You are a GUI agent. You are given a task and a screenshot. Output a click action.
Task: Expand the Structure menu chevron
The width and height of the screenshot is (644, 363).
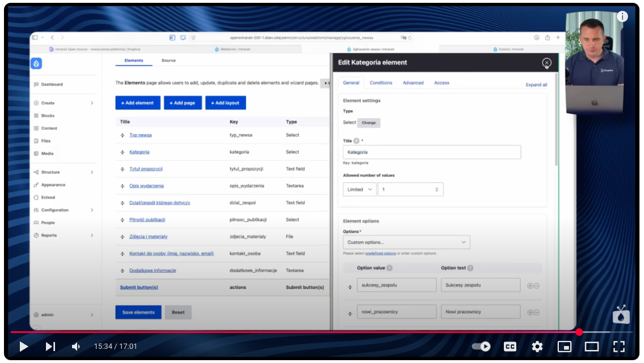[92, 172]
